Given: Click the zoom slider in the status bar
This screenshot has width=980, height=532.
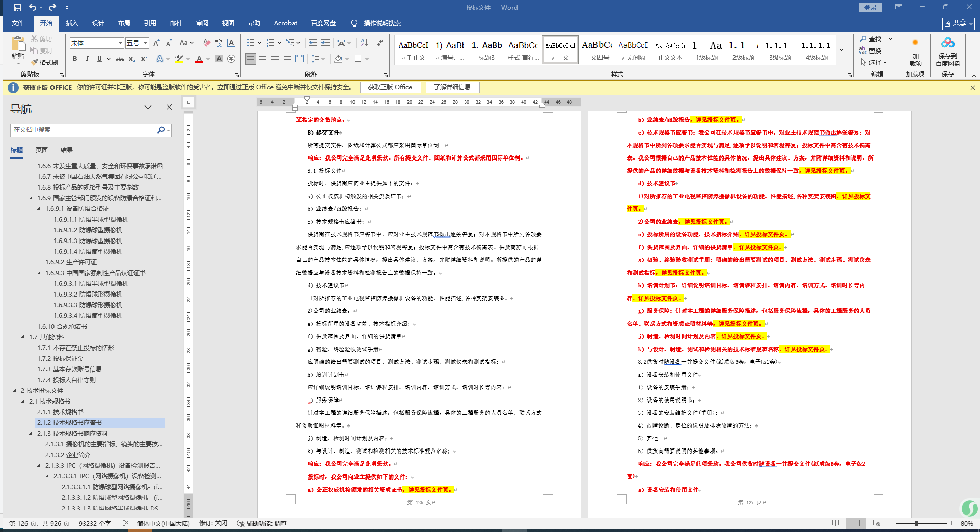Looking at the screenshot, I should [x=923, y=523].
